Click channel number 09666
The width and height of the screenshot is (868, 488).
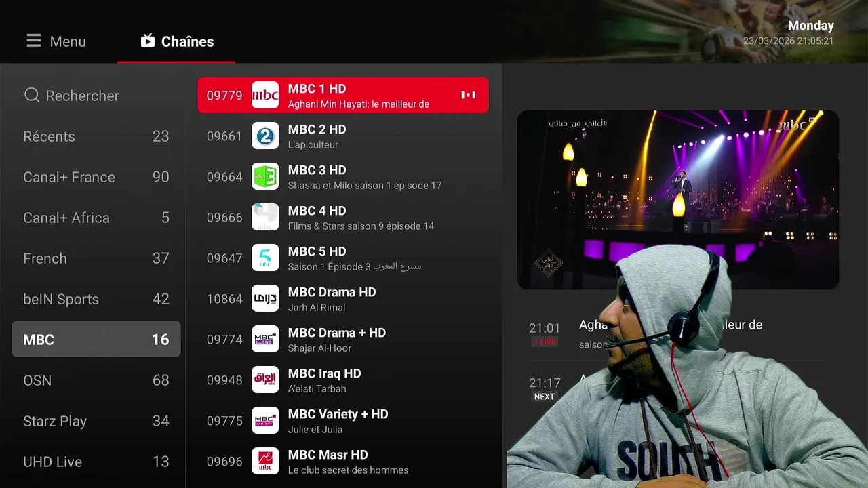point(224,218)
